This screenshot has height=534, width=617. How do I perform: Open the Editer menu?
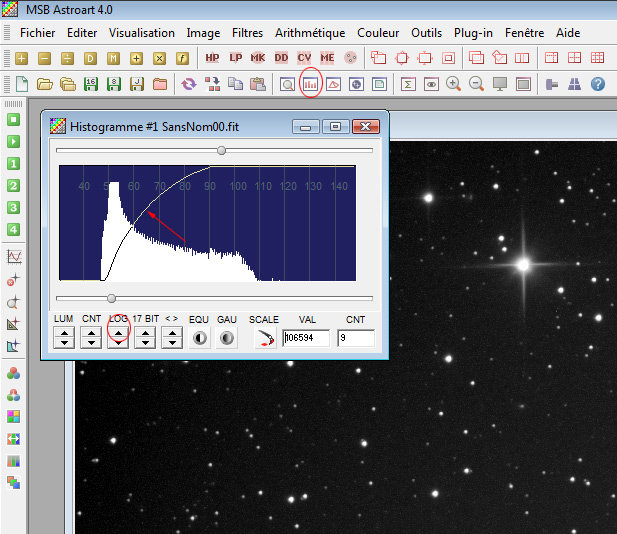click(x=82, y=33)
